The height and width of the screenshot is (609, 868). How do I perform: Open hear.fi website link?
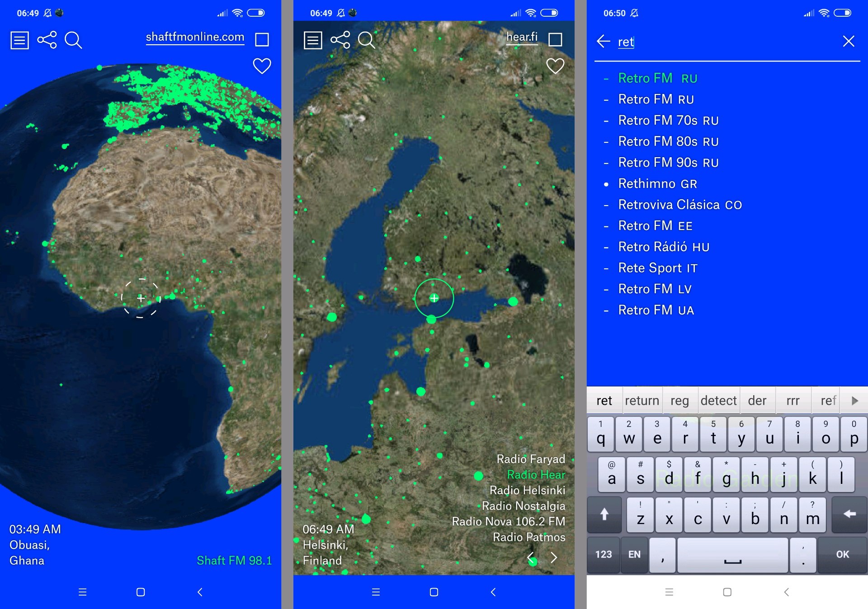click(522, 37)
